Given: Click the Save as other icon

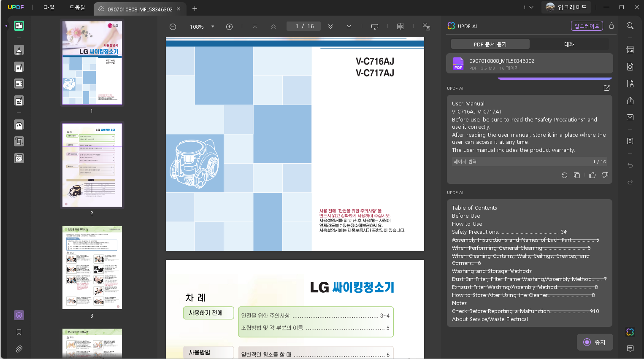Looking at the screenshot, I should [x=630, y=141].
